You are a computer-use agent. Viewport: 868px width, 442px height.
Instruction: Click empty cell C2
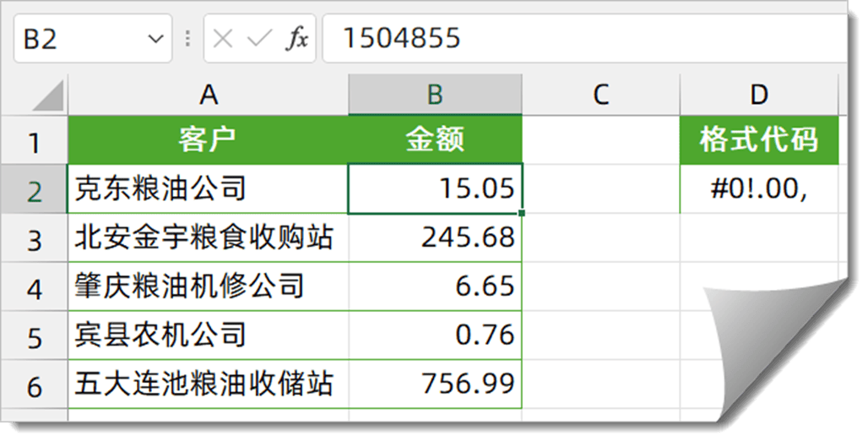[x=600, y=188]
